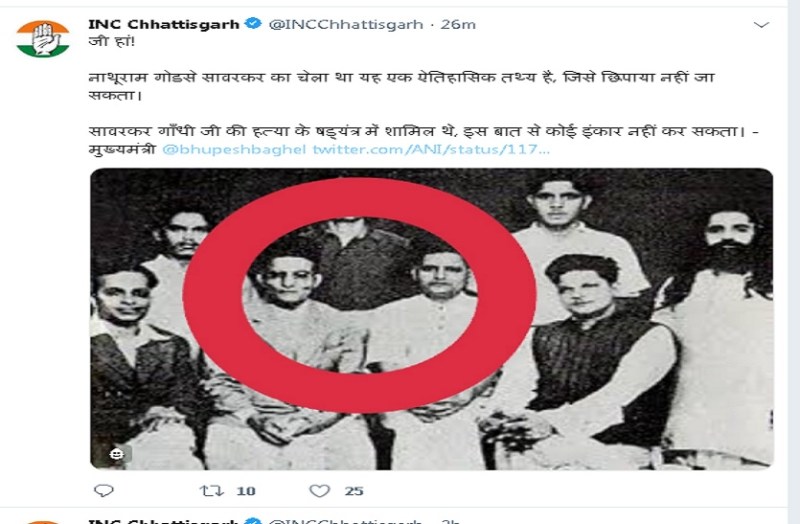The width and height of the screenshot is (800, 524).
Task: Click the 26m timestamp
Action: [458, 24]
